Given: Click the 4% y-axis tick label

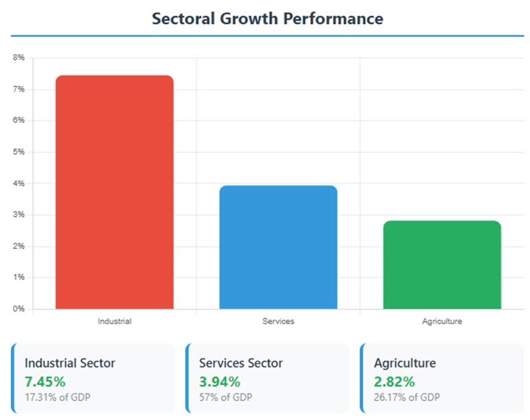Looking at the screenshot, I should [x=19, y=184].
